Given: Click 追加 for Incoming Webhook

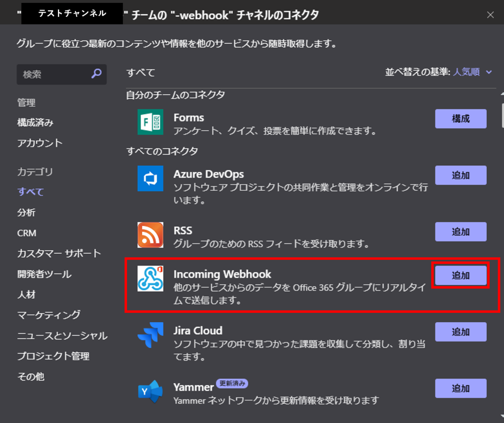Looking at the screenshot, I should tap(461, 276).
